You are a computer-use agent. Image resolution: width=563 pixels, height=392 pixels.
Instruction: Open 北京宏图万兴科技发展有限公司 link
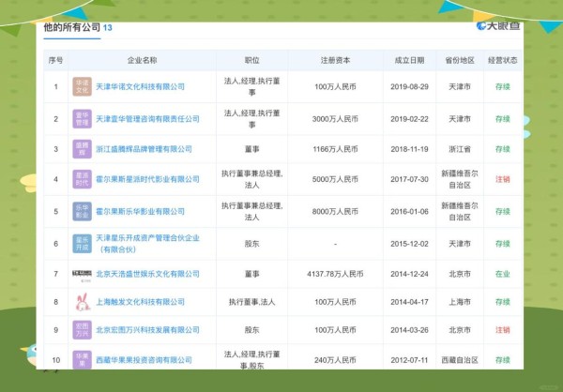tap(147, 330)
